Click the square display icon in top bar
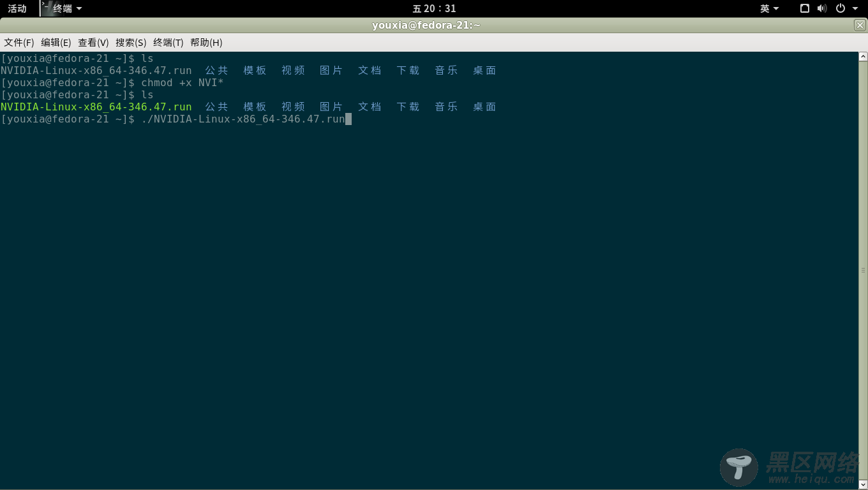Image resolution: width=868 pixels, height=490 pixels. point(805,8)
